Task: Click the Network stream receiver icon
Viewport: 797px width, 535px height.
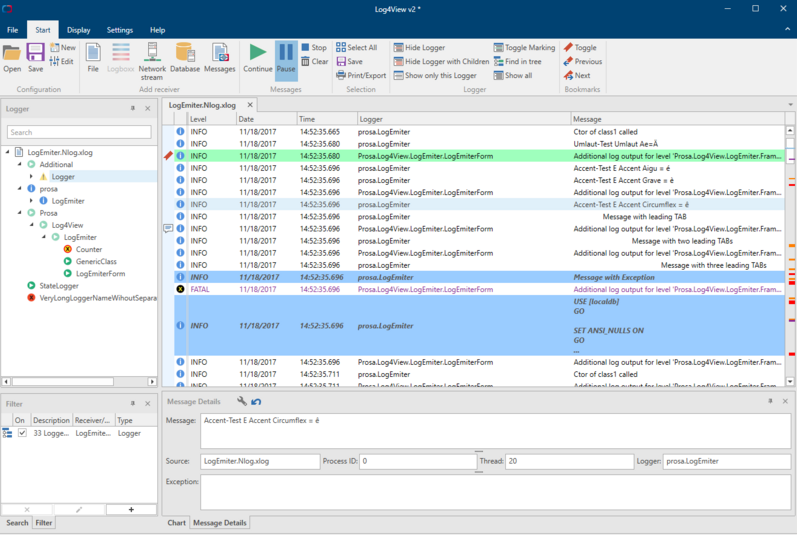Action: [152, 54]
